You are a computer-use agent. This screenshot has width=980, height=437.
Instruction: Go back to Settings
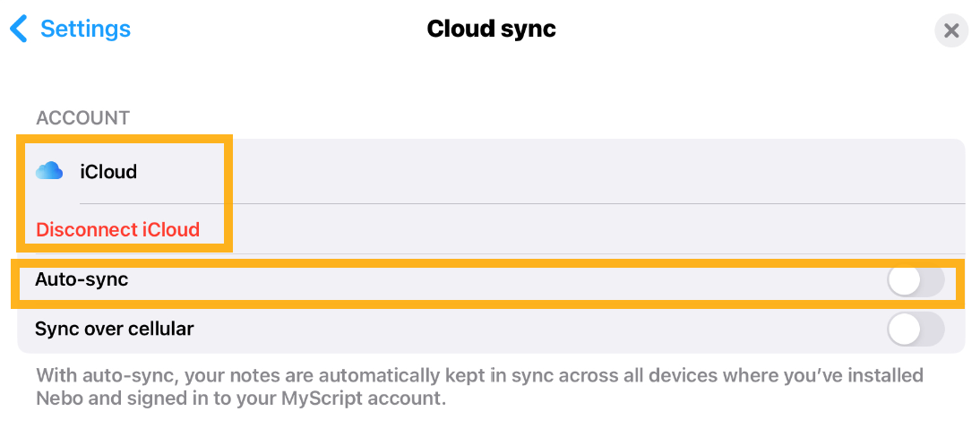click(85, 29)
